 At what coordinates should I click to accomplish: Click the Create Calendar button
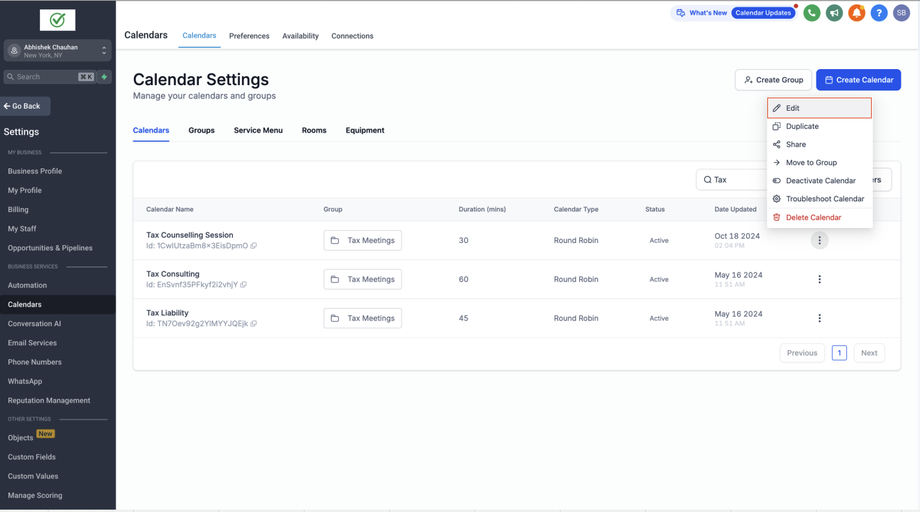click(858, 80)
